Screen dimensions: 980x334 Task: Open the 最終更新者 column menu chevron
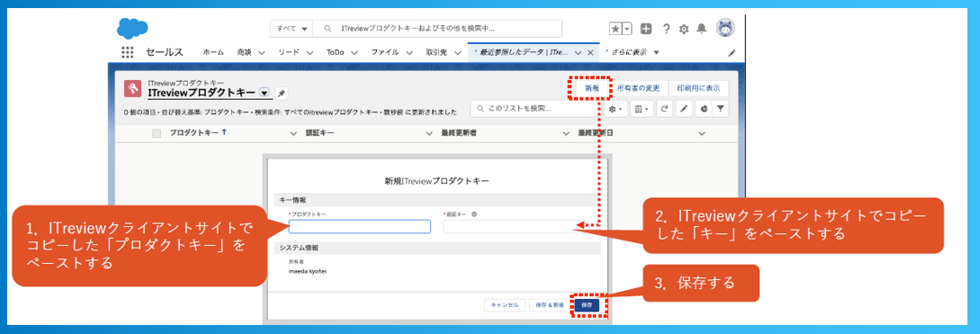click(566, 134)
